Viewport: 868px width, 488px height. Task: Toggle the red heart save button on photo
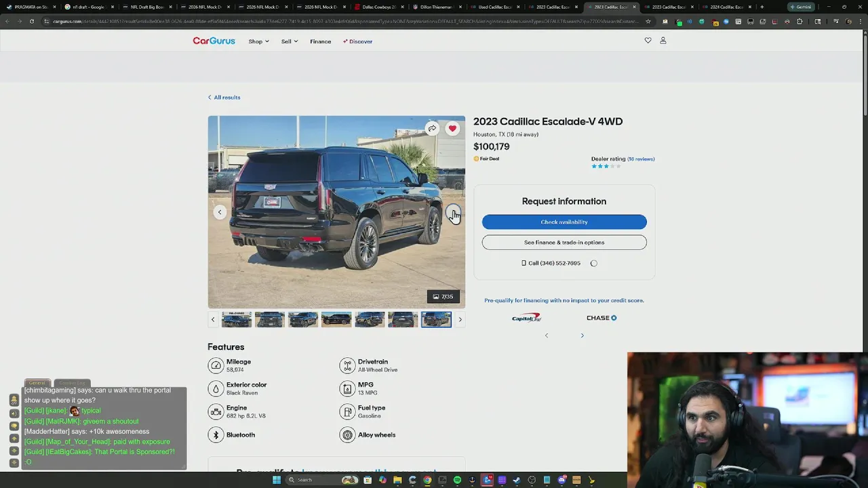pos(452,129)
